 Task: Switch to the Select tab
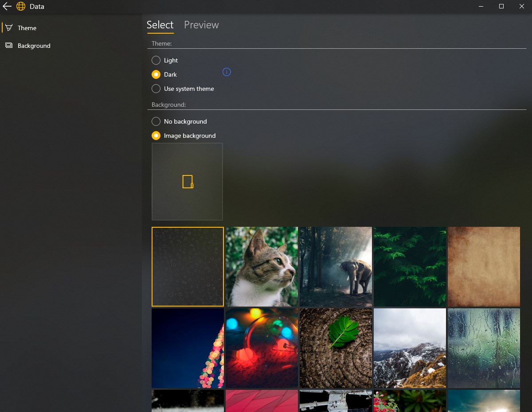pyautogui.click(x=160, y=25)
